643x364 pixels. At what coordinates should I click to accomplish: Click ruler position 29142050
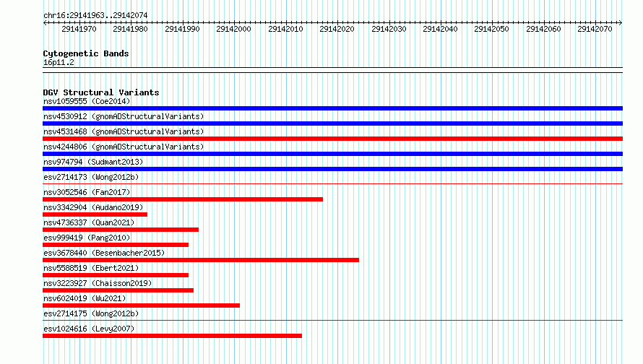(x=492, y=29)
